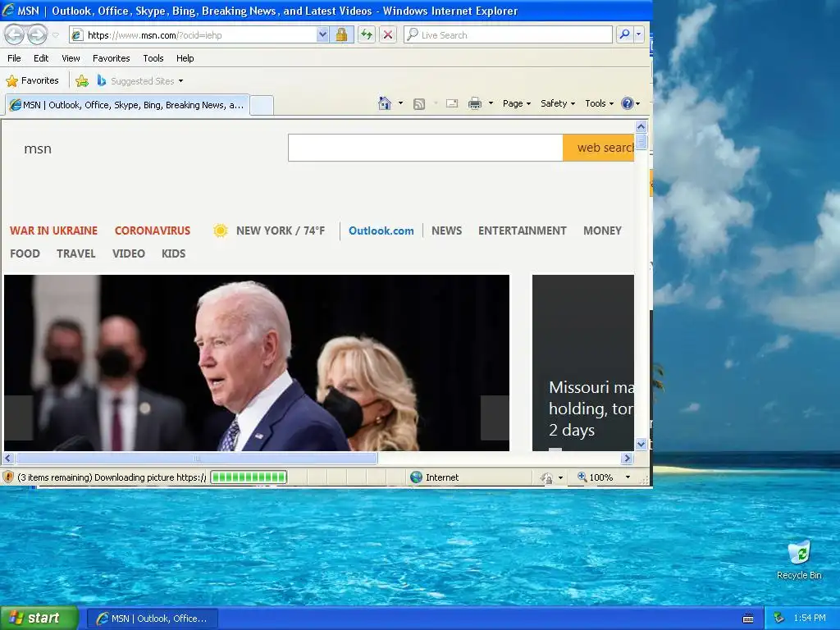Click the Windows start button
This screenshot has height=630, width=840.
click(39, 619)
